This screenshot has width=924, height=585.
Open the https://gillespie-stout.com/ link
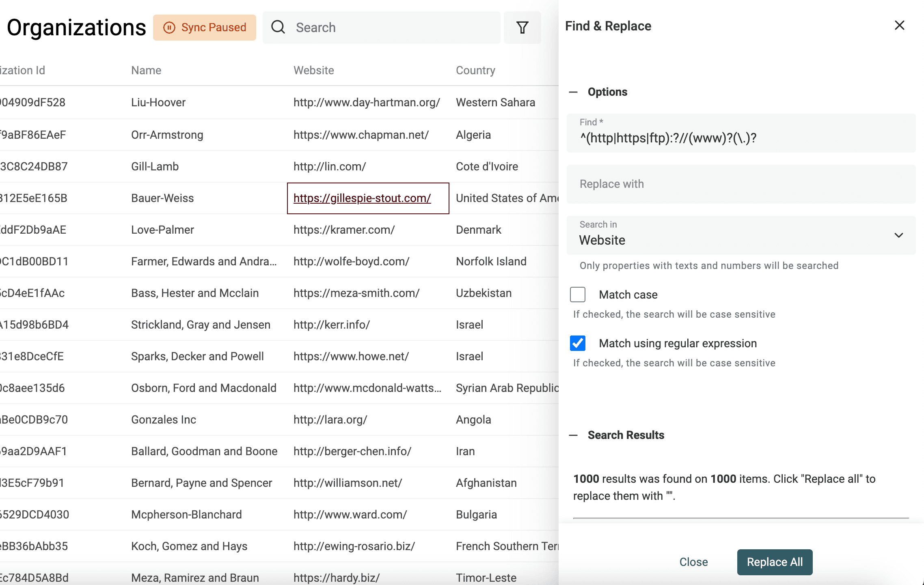click(362, 198)
